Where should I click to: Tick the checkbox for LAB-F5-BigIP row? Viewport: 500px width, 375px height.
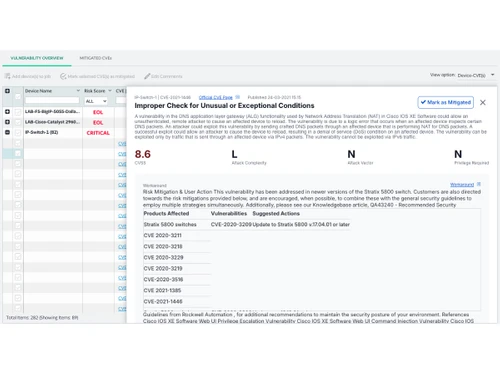point(18,112)
